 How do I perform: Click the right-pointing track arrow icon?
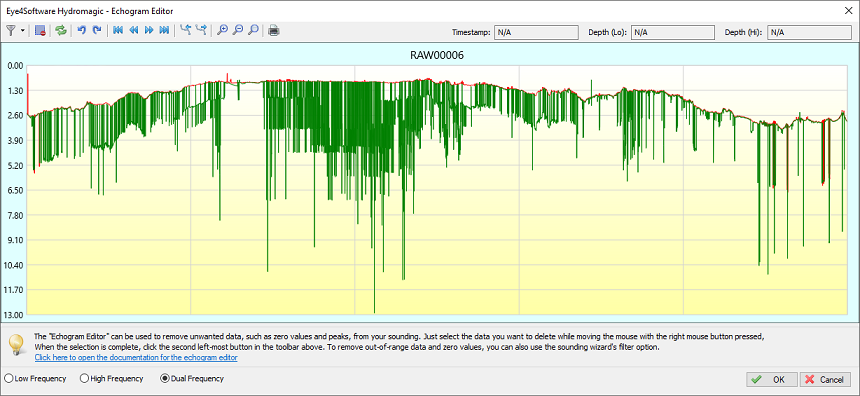[x=201, y=31]
